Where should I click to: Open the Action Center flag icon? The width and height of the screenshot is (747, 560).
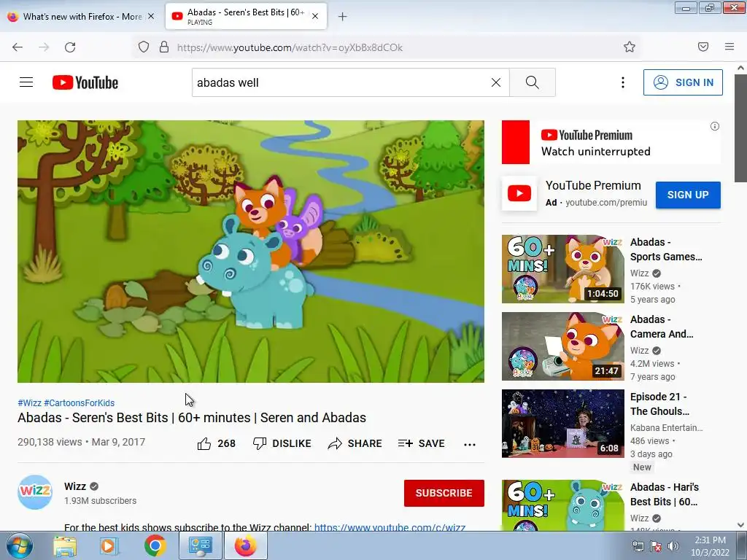point(656,546)
